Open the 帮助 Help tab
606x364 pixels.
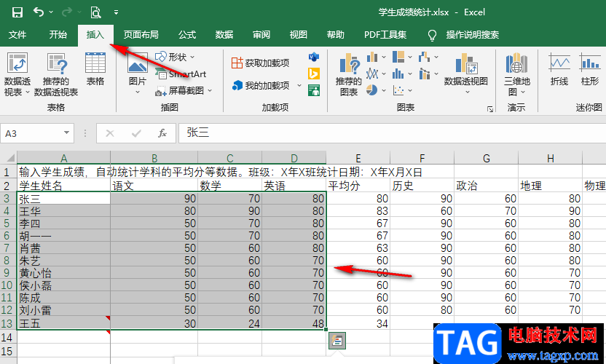pyautogui.click(x=336, y=35)
